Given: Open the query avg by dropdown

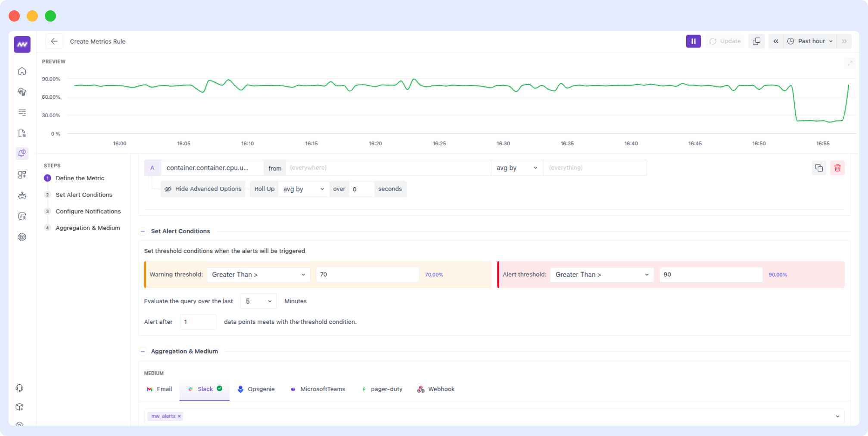Looking at the screenshot, I should (x=517, y=168).
